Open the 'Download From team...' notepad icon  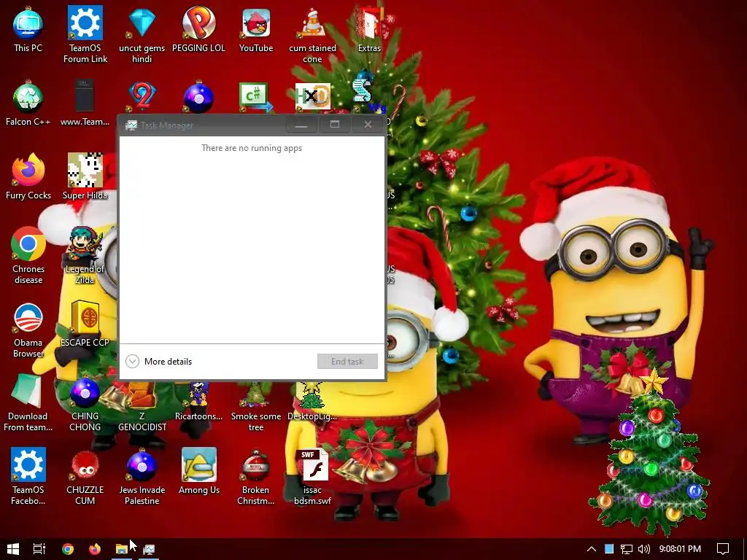[x=28, y=402]
